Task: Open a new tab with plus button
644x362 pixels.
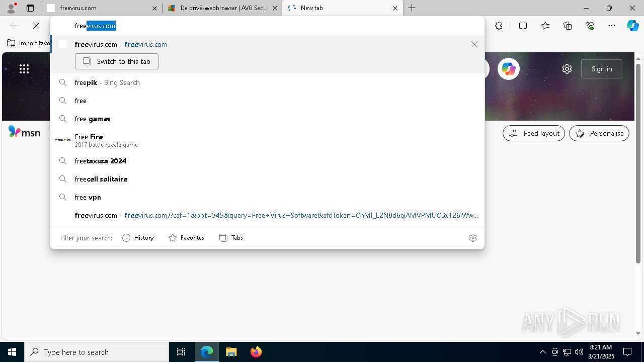Action: [412, 8]
